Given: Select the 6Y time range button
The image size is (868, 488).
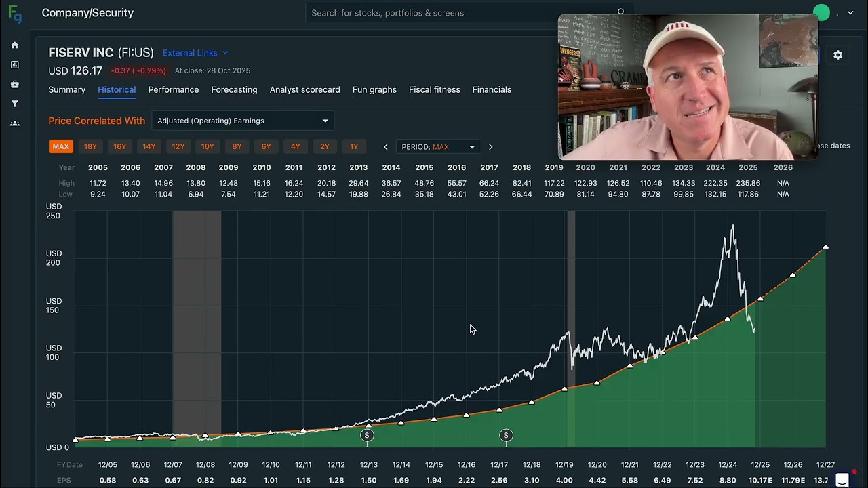Looking at the screenshot, I should click(x=266, y=146).
